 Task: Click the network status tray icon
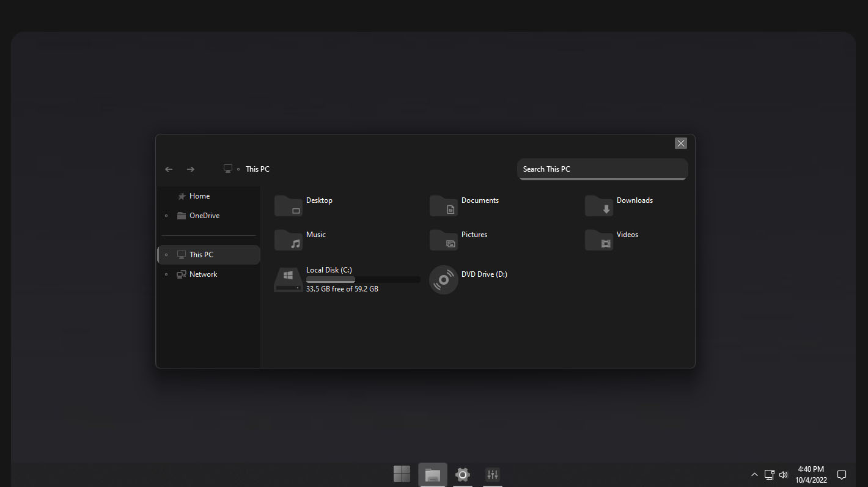[x=770, y=475]
